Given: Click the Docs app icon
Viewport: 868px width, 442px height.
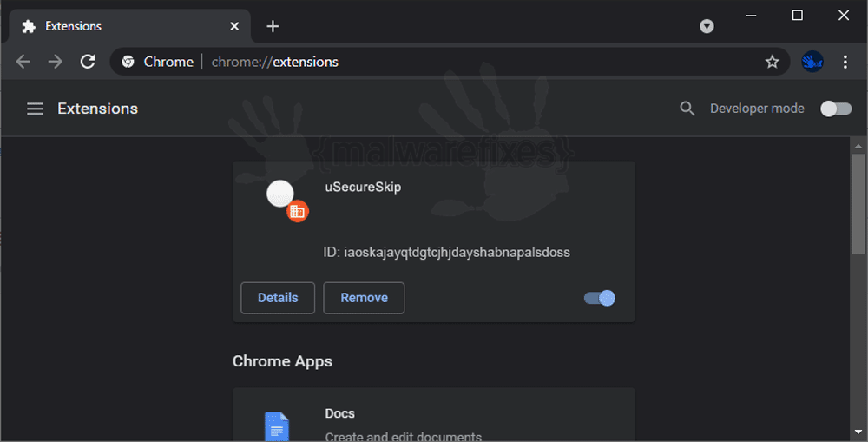Looking at the screenshot, I should pos(277,426).
